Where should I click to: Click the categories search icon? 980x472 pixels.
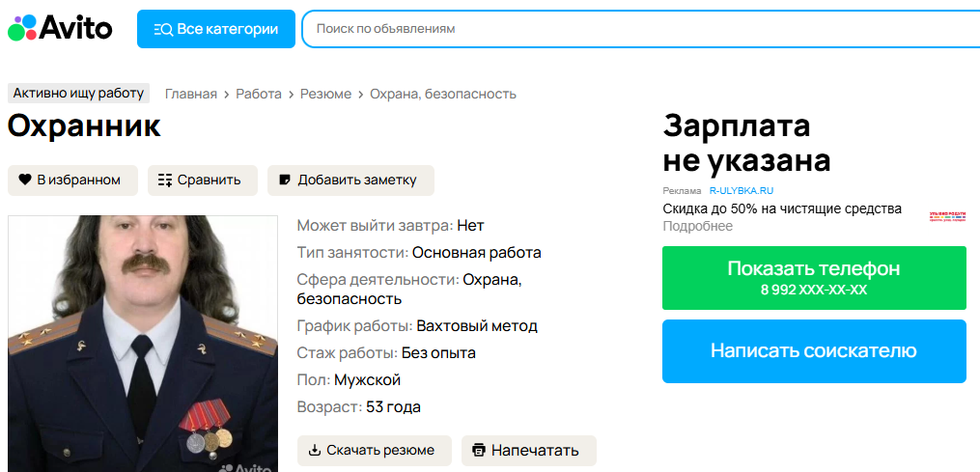[x=163, y=29]
